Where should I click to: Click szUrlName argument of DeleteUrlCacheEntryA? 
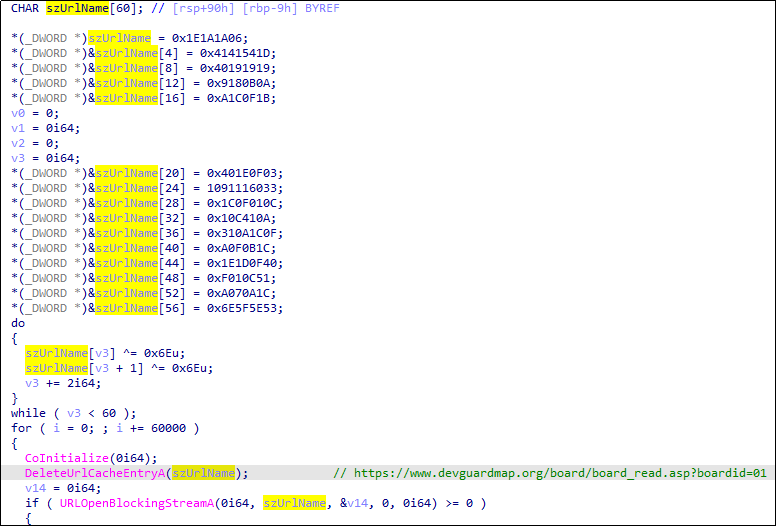point(204,473)
